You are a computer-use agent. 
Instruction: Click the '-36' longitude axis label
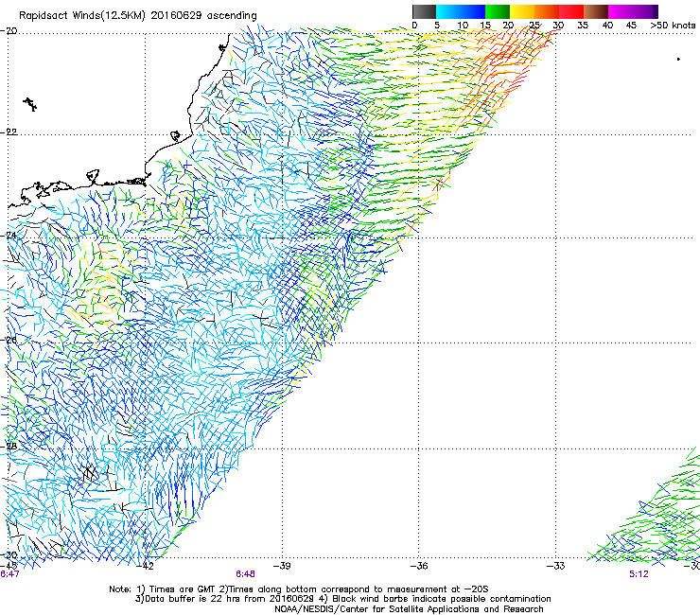click(x=419, y=566)
